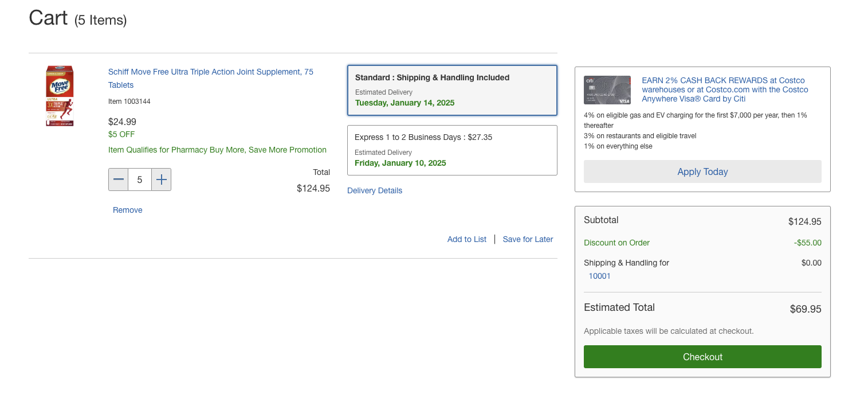The width and height of the screenshot is (868, 394).
Task: Click the quantity field showing 5
Action: tap(140, 180)
